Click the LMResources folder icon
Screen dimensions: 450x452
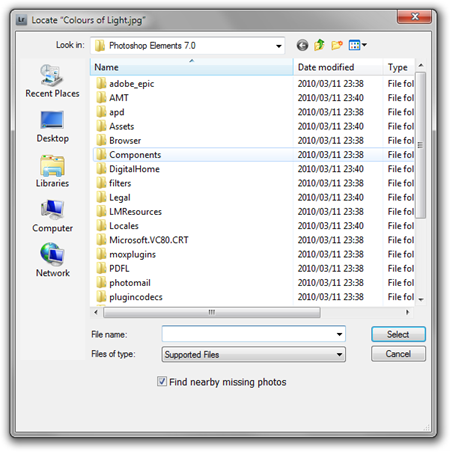[101, 211]
